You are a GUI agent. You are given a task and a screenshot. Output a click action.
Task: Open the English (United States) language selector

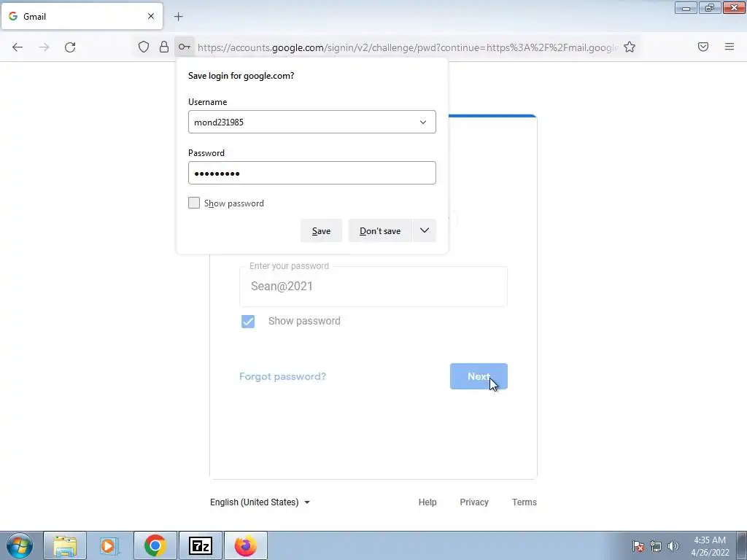click(x=260, y=502)
